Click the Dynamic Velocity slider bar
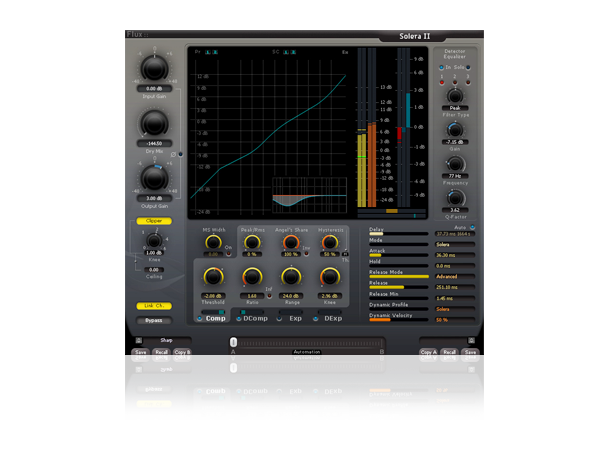 point(398,320)
